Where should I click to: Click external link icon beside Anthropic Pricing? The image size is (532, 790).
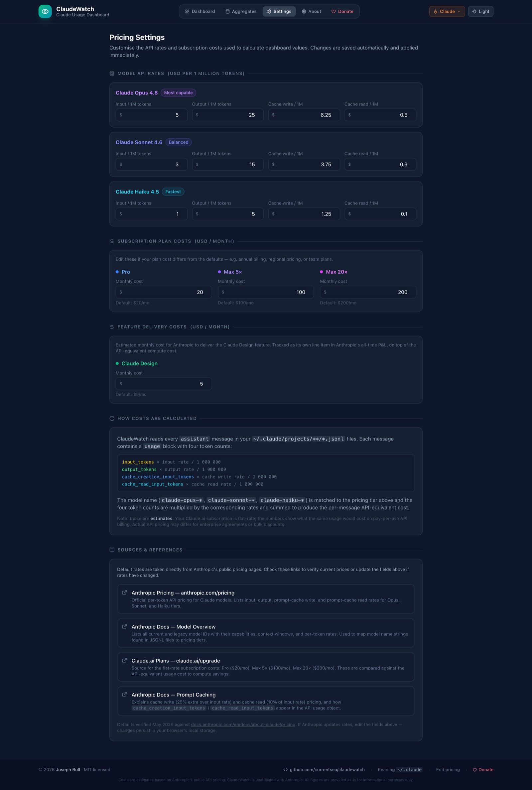tap(124, 592)
